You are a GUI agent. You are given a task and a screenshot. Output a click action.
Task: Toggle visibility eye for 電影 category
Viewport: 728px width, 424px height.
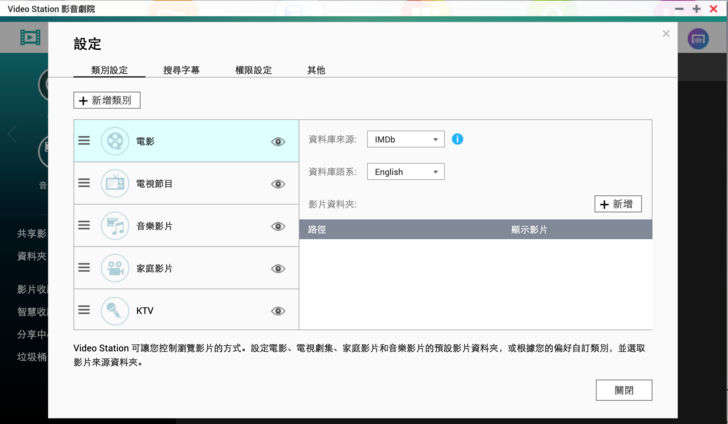278,142
